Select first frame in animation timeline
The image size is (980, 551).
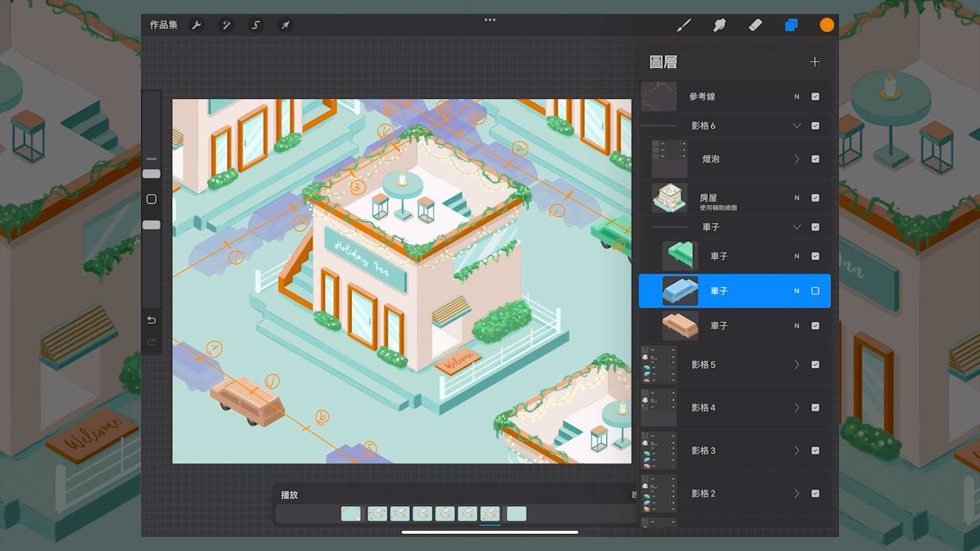click(x=351, y=514)
